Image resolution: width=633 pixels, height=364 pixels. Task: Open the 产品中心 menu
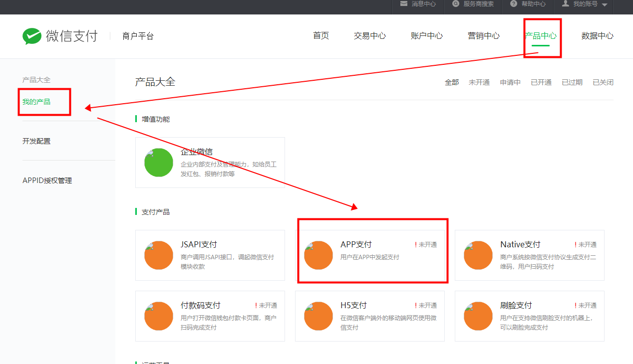pos(541,35)
